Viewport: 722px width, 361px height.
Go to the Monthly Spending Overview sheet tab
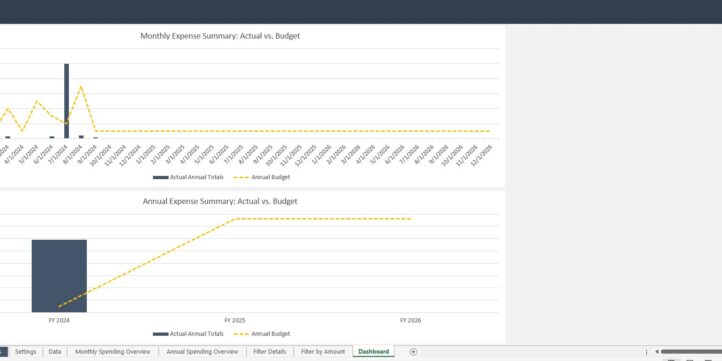point(113,352)
